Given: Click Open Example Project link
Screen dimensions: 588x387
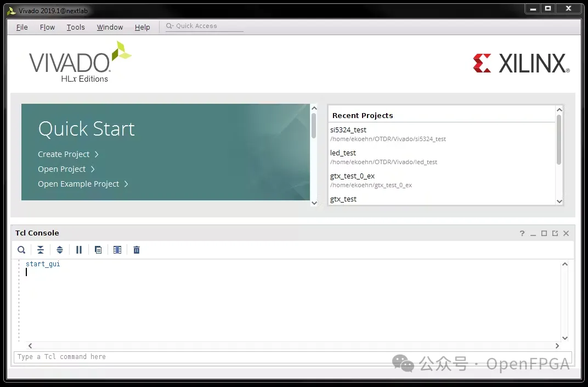Looking at the screenshot, I should [x=78, y=184].
